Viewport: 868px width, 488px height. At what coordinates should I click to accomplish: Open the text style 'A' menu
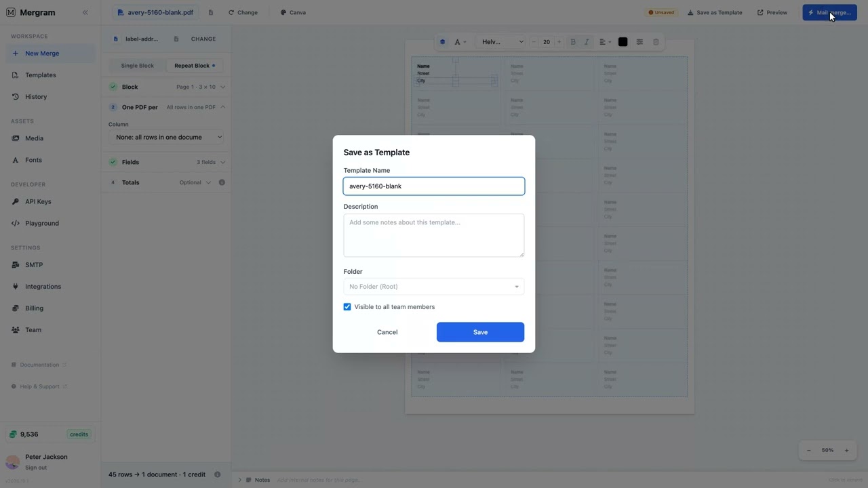coord(460,42)
